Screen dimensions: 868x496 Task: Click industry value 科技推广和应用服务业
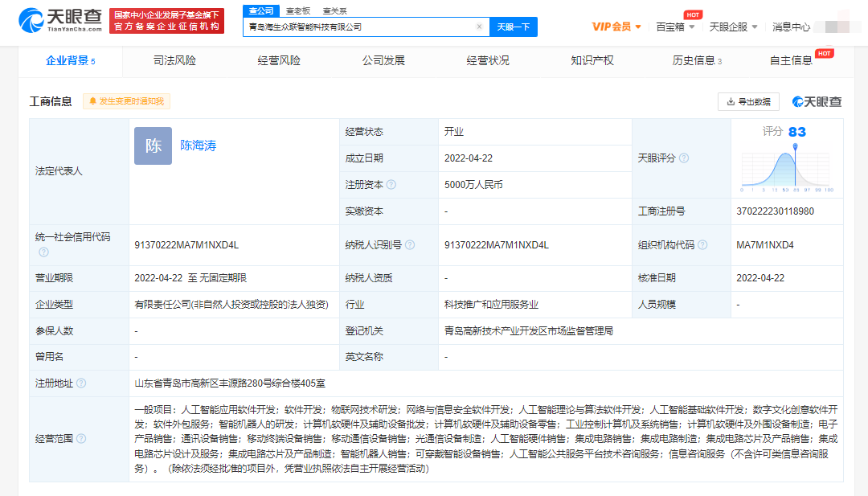coord(491,305)
